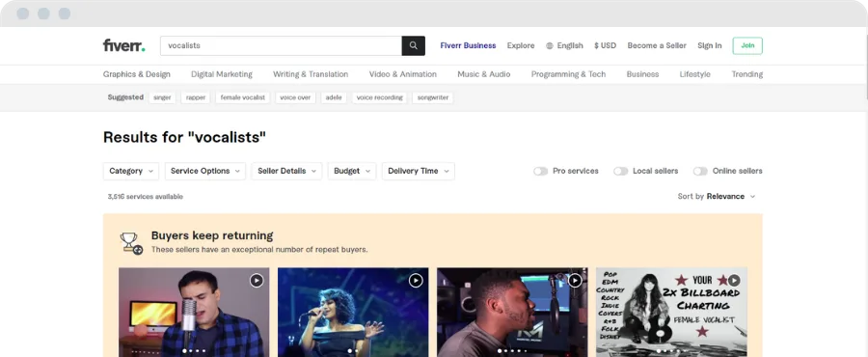
Task: Click the search field containing 'vocalists'
Action: coord(282,46)
